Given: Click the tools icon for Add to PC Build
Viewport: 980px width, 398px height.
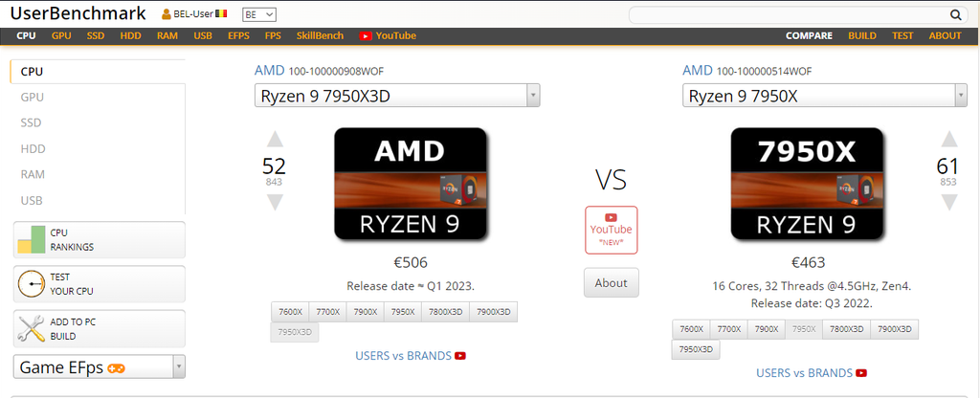Looking at the screenshot, I should click(32, 329).
